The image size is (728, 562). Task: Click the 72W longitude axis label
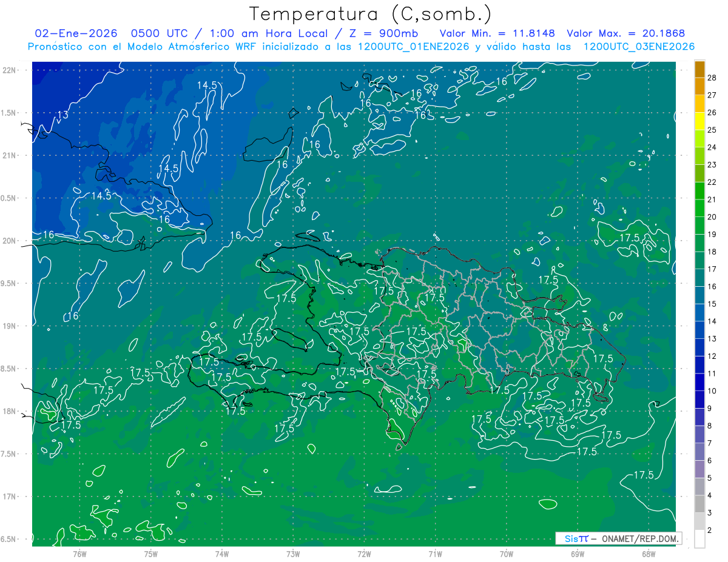[364, 554]
